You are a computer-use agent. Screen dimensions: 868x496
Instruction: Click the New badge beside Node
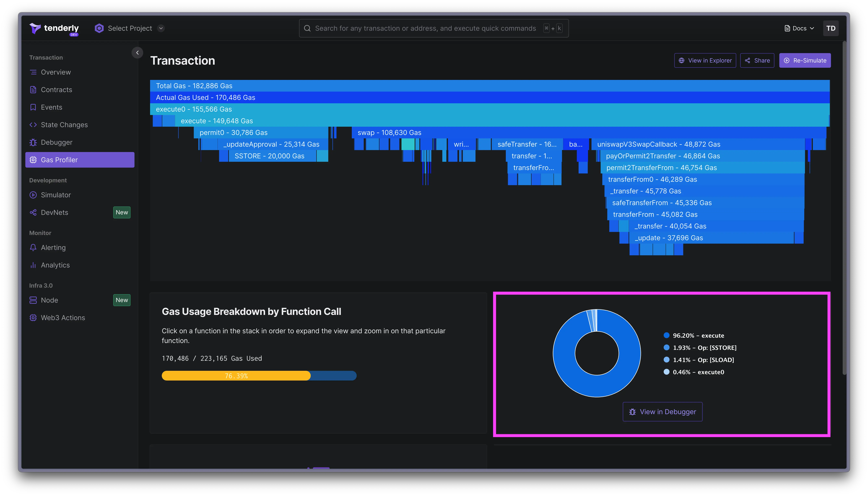pyautogui.click(x=122, y=300)
